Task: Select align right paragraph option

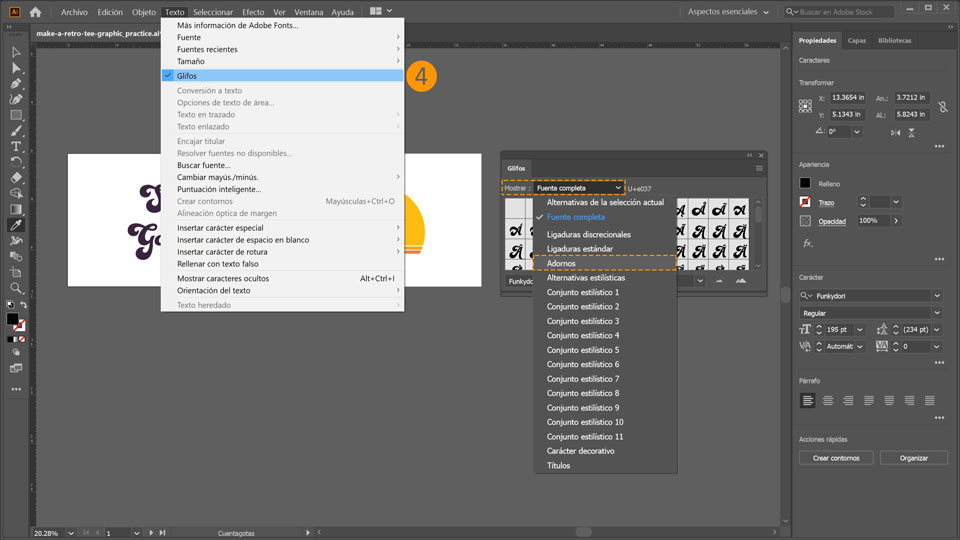Action: 848,400
